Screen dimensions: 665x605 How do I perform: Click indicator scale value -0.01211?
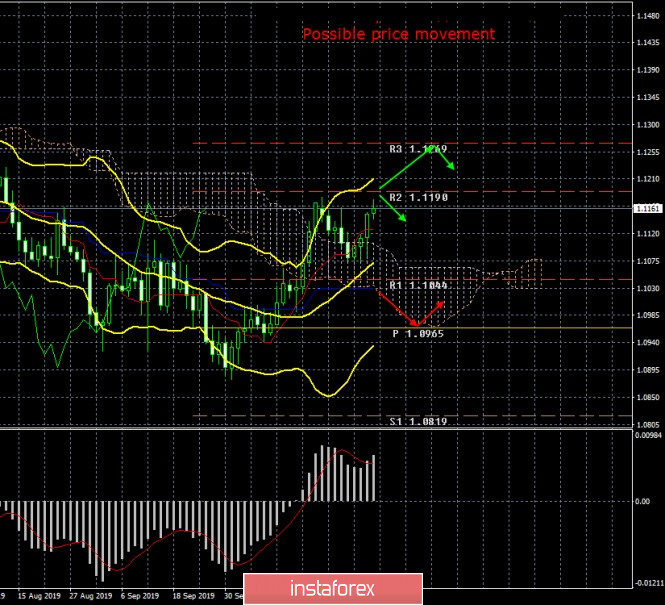pyautogui.click(x=648, y=583)
